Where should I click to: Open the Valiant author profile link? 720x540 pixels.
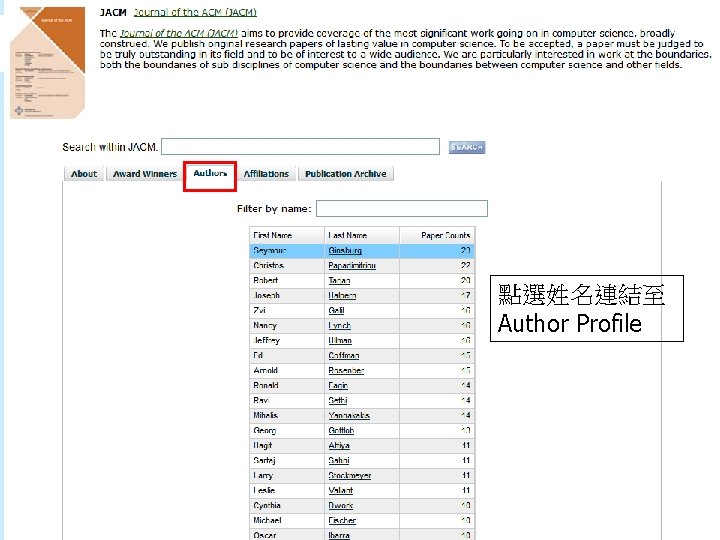(x=340, y=490)
